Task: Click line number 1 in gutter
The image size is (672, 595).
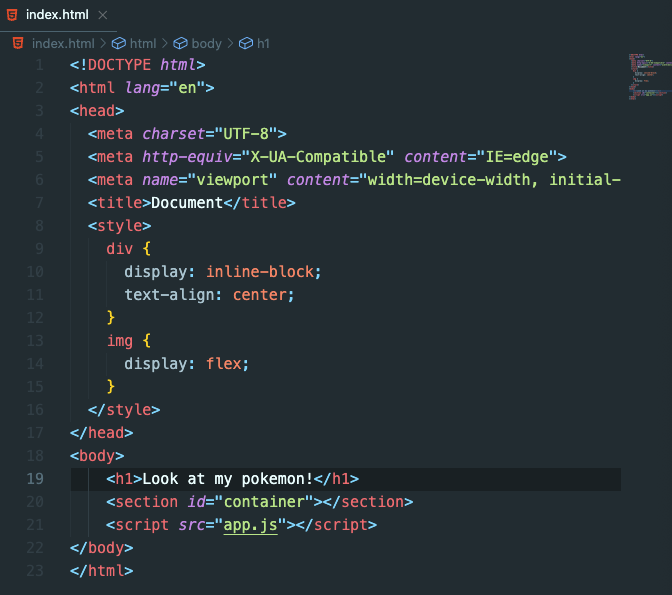Action: [39, 65]
